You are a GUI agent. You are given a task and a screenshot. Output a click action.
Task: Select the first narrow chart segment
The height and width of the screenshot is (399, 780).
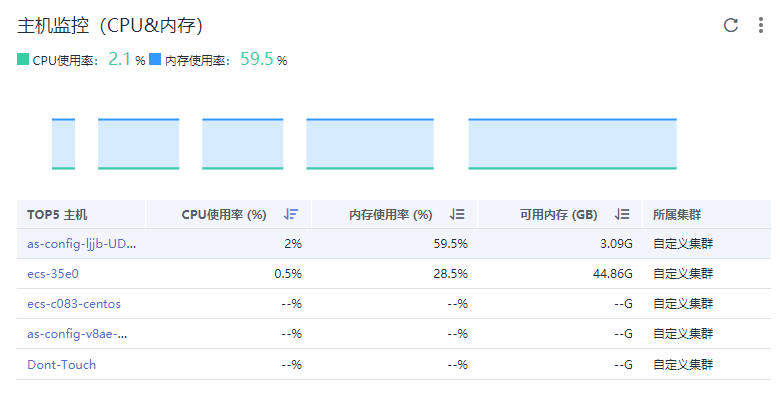(63, 144)
